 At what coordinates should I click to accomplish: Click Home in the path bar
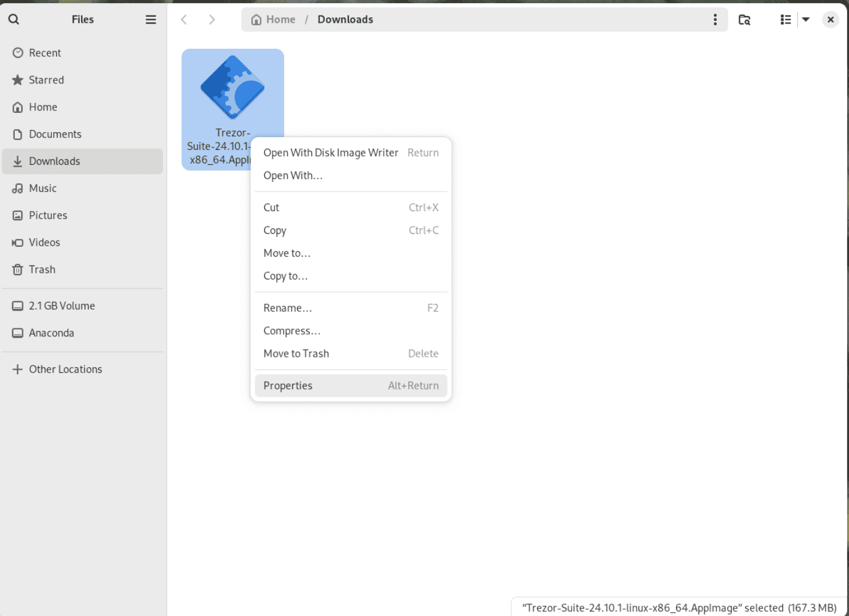[274, 20]
